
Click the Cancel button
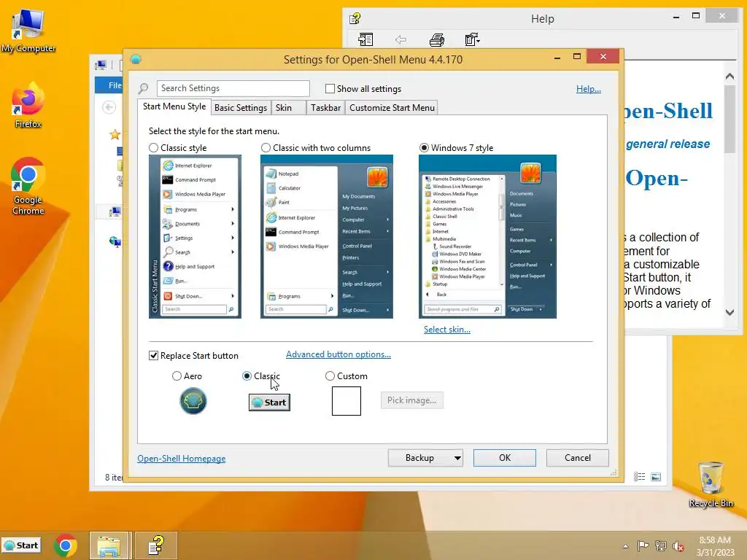point(578,458)
